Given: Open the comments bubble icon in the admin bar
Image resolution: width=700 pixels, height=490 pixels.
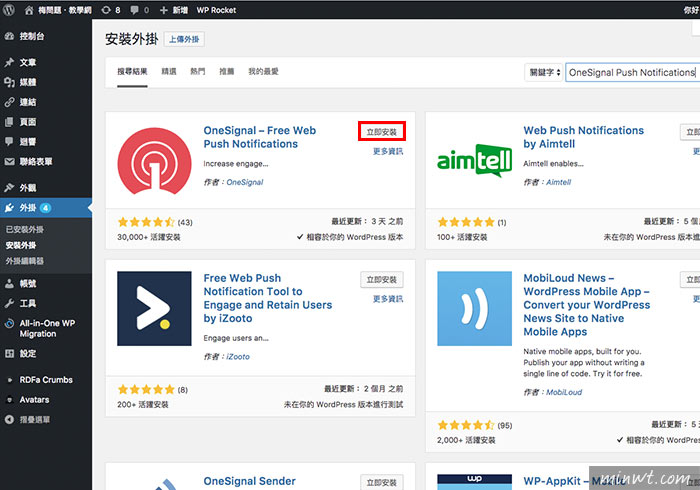Looking at the screenshot, I should click(x=134, y=10).
